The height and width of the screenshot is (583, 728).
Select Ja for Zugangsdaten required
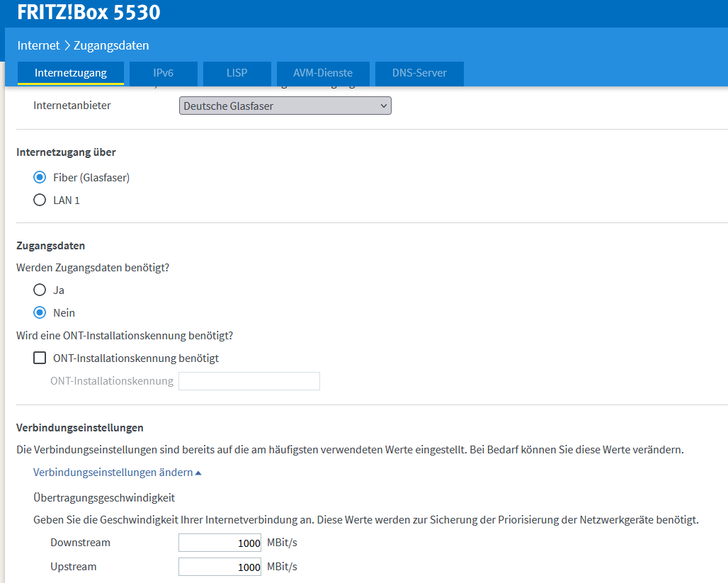coord(40,290)
